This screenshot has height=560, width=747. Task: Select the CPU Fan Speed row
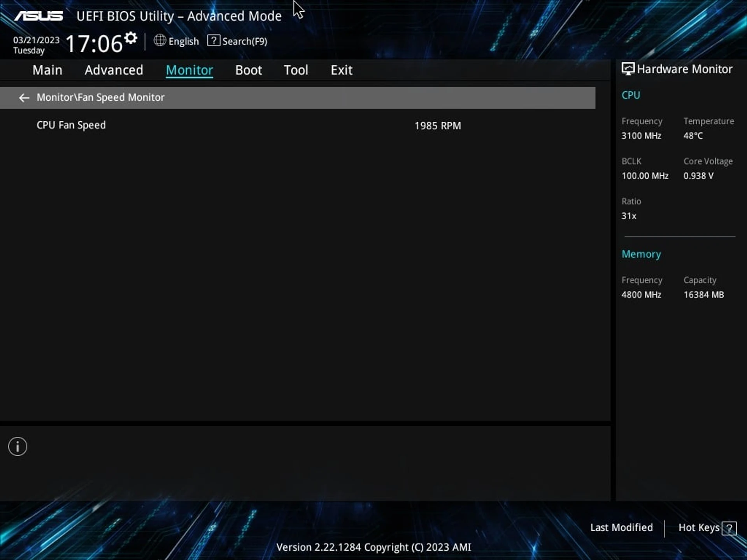pos(298,125)
